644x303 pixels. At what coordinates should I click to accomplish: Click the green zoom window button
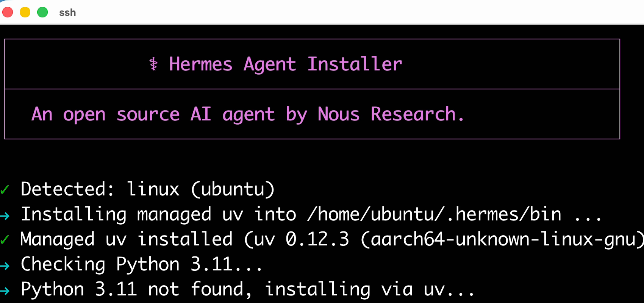click(42, 12)
